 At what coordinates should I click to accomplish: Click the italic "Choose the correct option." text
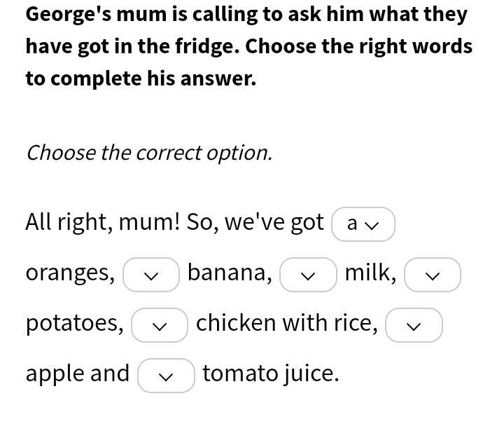point(150,153)
